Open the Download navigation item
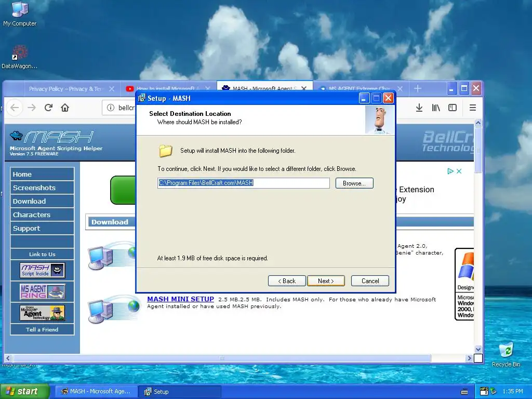 42,201
